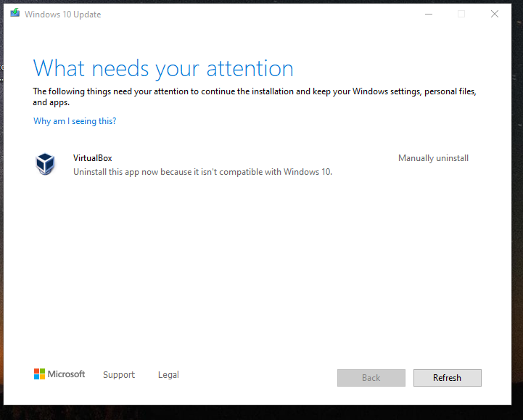Click the Windows 10 Update title bar icon
Viewport: 523px width, 420px height.
pos(15,13)
